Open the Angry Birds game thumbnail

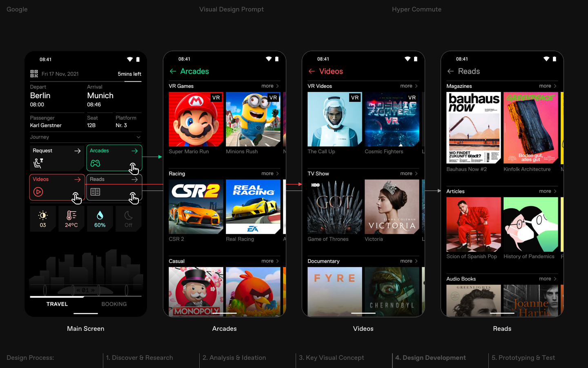click(253, 292)
